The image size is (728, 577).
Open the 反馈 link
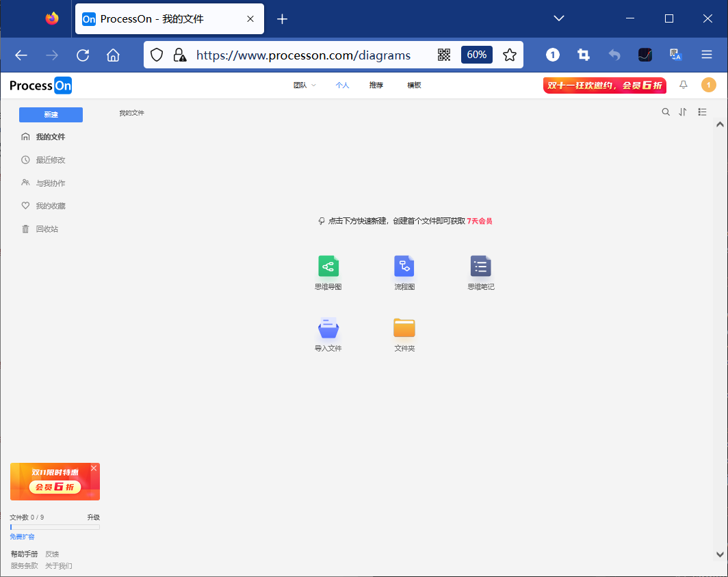[52, 554]
